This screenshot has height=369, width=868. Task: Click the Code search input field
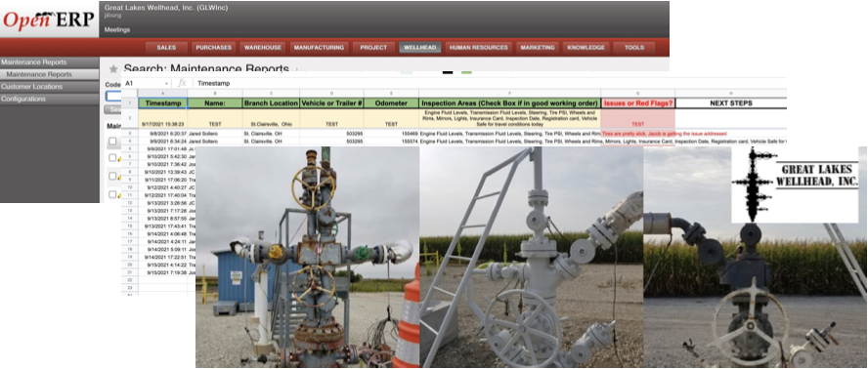point(113,97)
